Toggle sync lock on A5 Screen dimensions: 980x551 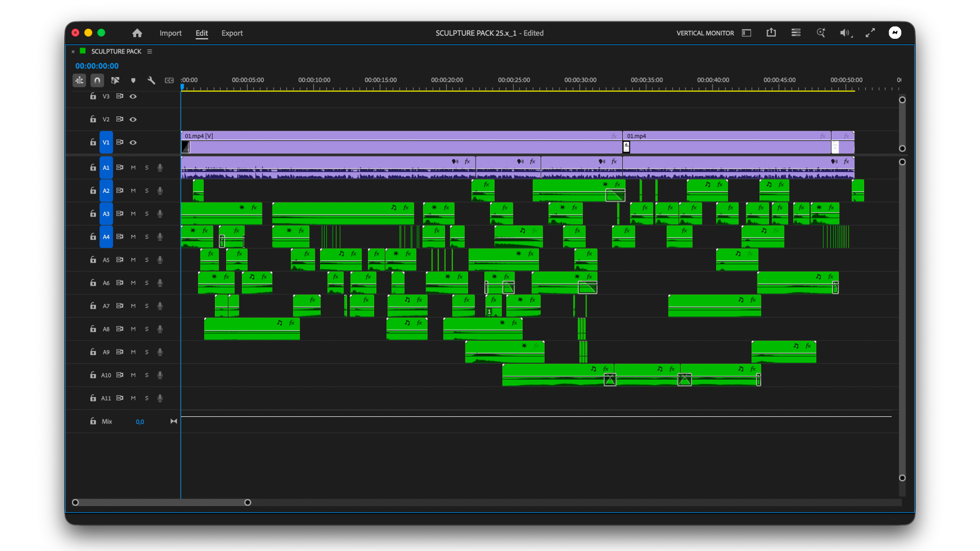click(x=119, y=260)
